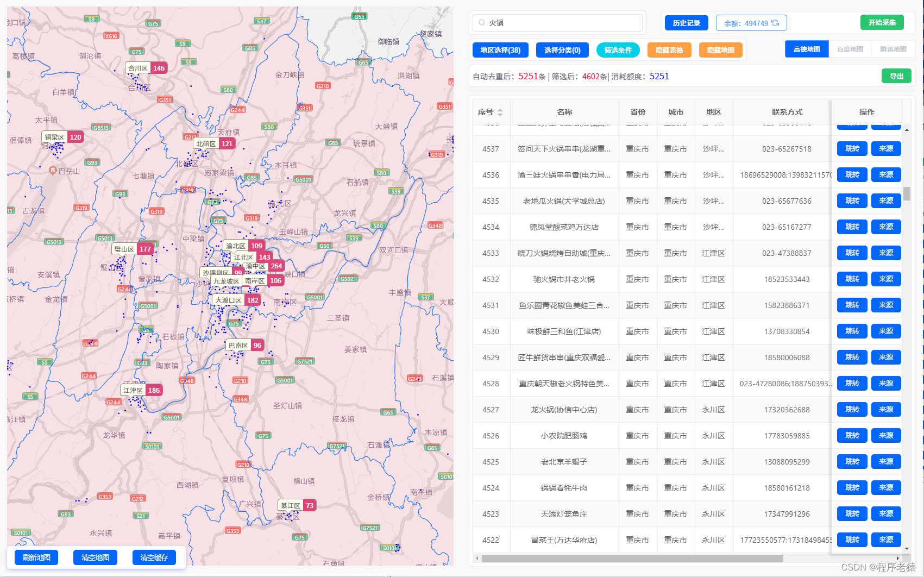This screenshot has height=577, width=924.
Task: Click the 导出 export button
Action: click(x=896, y=76)
